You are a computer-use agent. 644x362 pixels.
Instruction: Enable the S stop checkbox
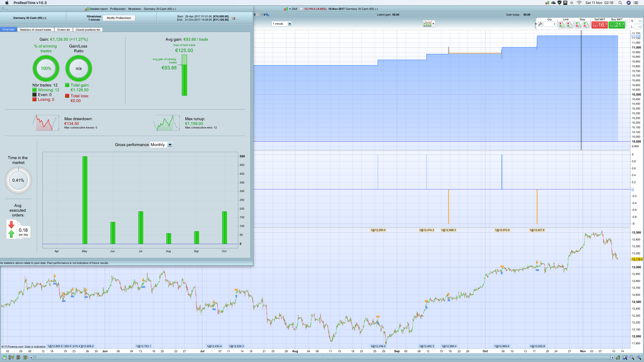click(x=629, y=21)
